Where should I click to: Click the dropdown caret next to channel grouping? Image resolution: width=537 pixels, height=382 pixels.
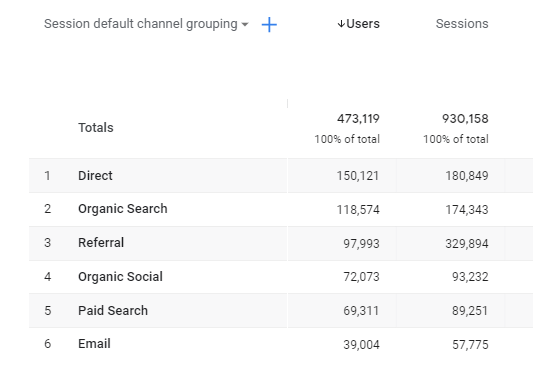coord(245,24)
